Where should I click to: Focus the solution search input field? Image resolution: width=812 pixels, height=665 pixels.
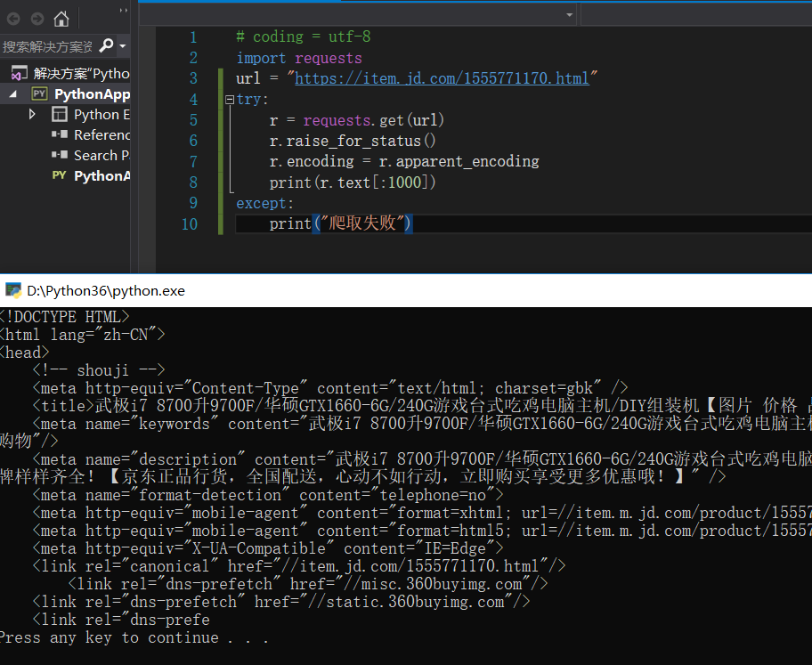point(47,46)
